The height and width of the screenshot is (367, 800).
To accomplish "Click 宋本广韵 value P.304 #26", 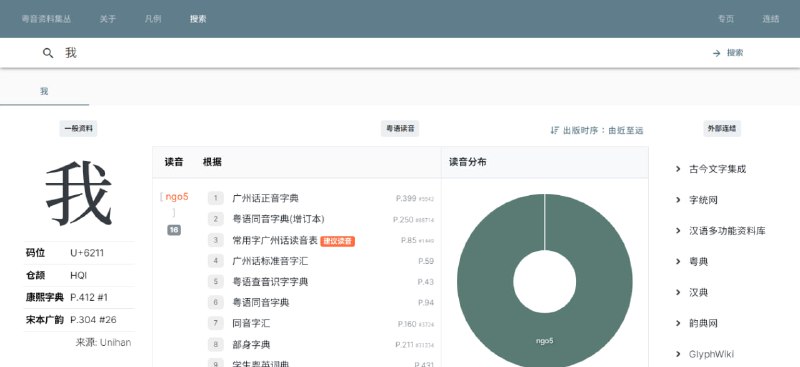I will pyautogui.click(x=93, y=320).
